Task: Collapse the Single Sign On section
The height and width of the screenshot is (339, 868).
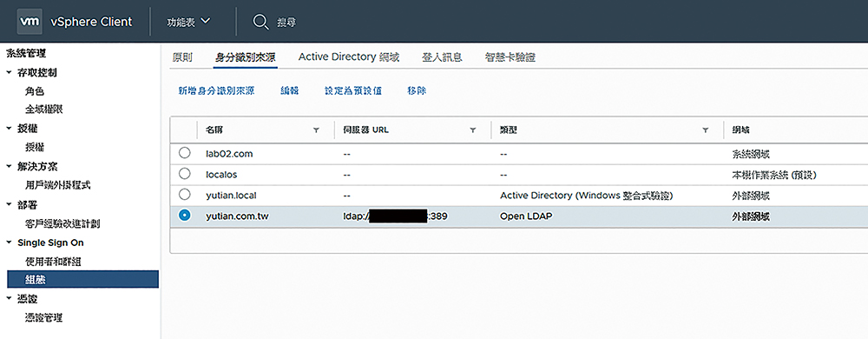Action: (9, 243)
